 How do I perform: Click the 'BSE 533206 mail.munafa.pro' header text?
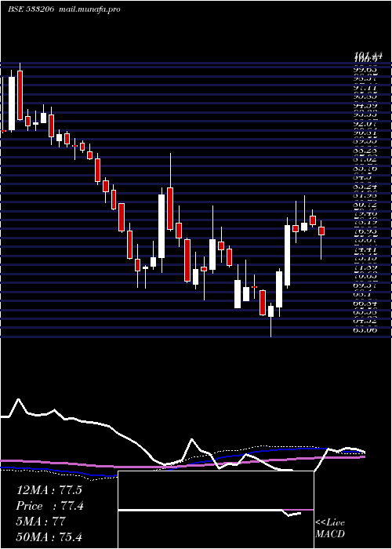pos(64,9)
